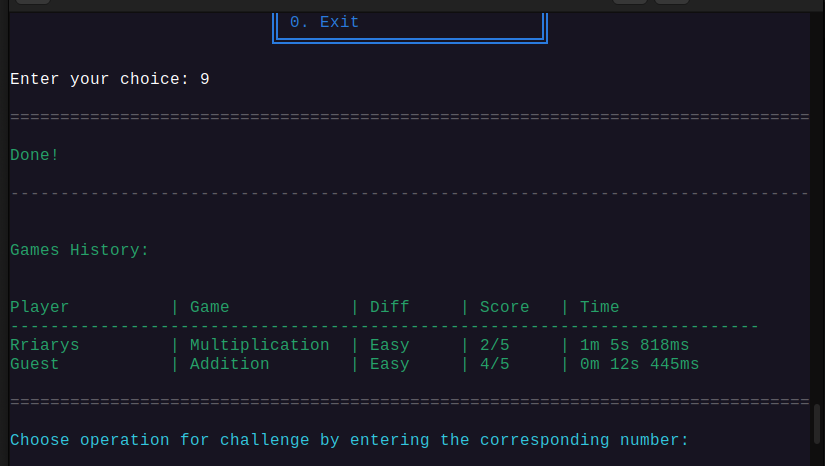The image size is (825, 466).
Task: Click the "Choose operation for challenge" prompt
Action: click(x=350, y=440)
